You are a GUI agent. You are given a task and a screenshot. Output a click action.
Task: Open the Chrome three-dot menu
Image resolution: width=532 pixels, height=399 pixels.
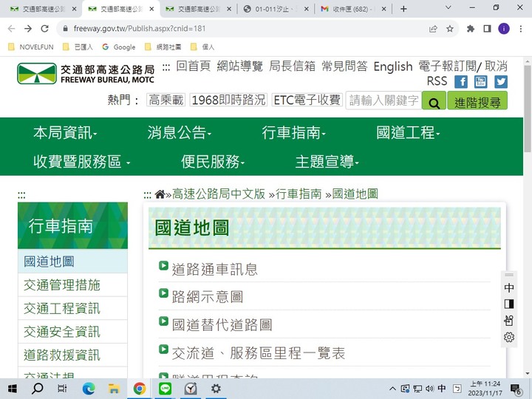pyautogui.click(x=521, y=29)
